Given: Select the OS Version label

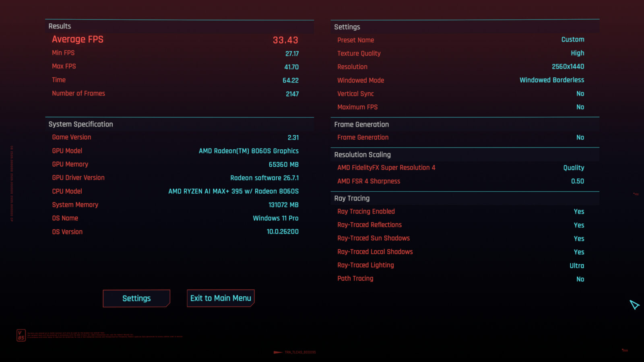Looking at the screenshot, I should tap(67, 232).
